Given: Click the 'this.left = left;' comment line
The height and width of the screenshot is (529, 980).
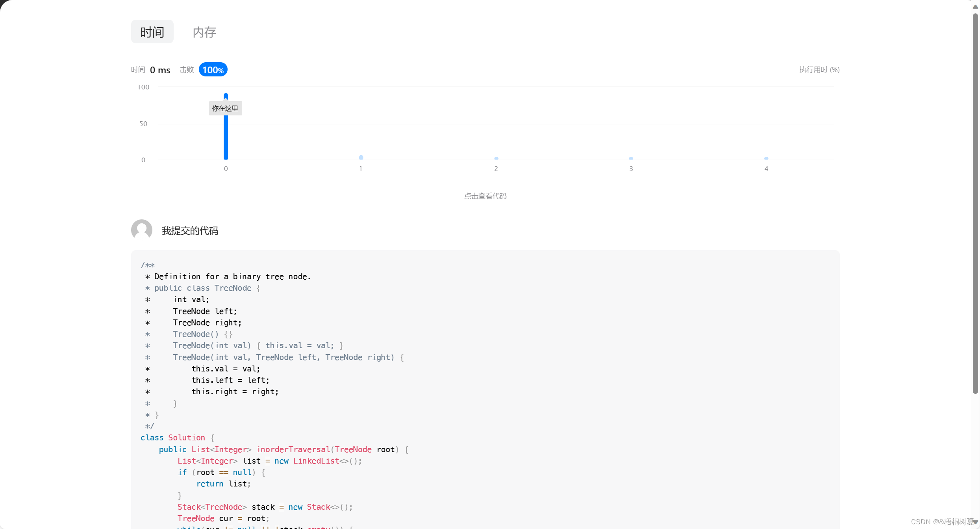Looking at the screenshot, I should [x=230, y=380].
